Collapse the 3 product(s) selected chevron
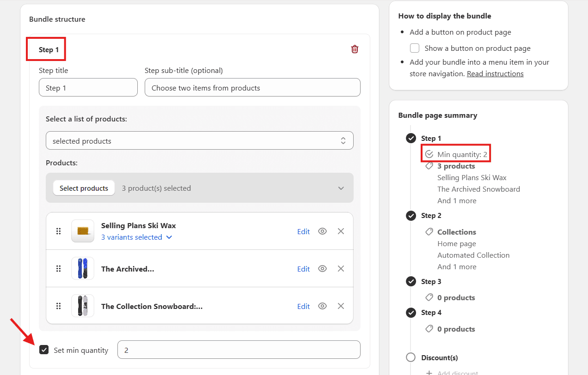 (341, 188)
